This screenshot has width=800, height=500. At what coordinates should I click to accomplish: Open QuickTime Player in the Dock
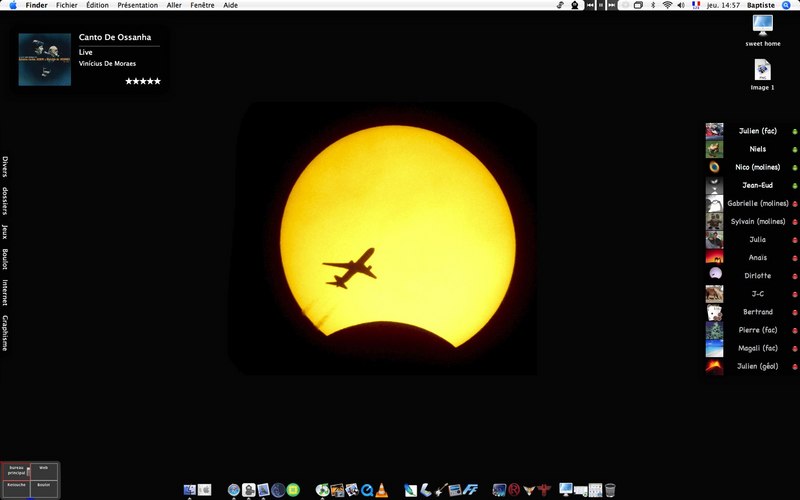coord(366,490)
